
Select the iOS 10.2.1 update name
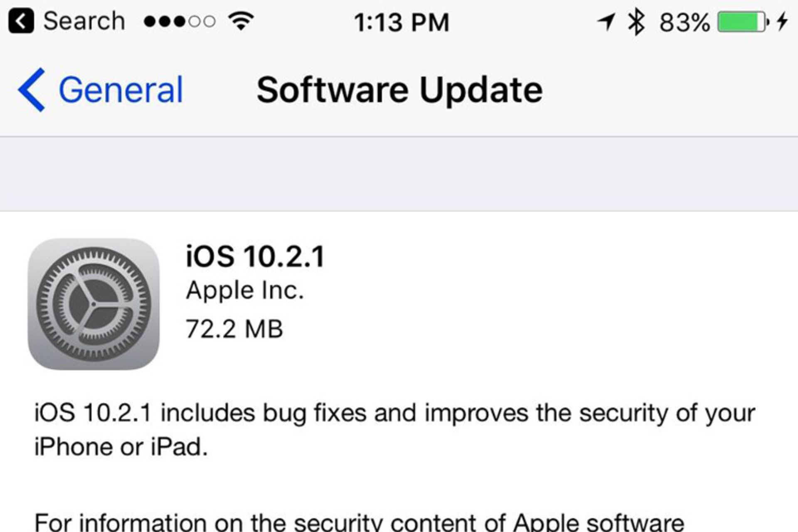click(x=255, y=256)
